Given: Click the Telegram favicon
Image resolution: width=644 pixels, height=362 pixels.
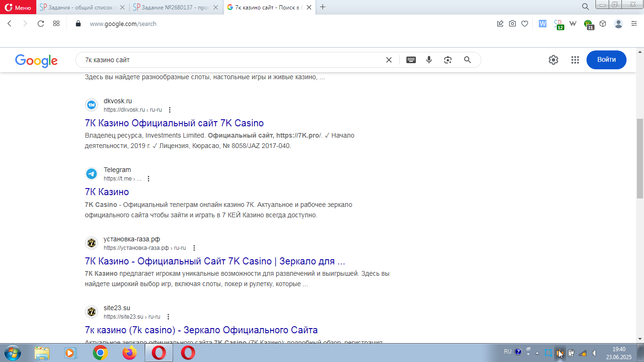Looking at the screenshot, I should (91, 174).
